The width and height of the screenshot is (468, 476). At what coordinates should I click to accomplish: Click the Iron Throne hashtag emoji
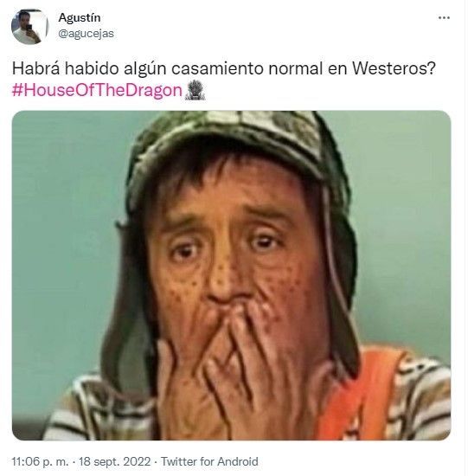(x=196, y=90)
